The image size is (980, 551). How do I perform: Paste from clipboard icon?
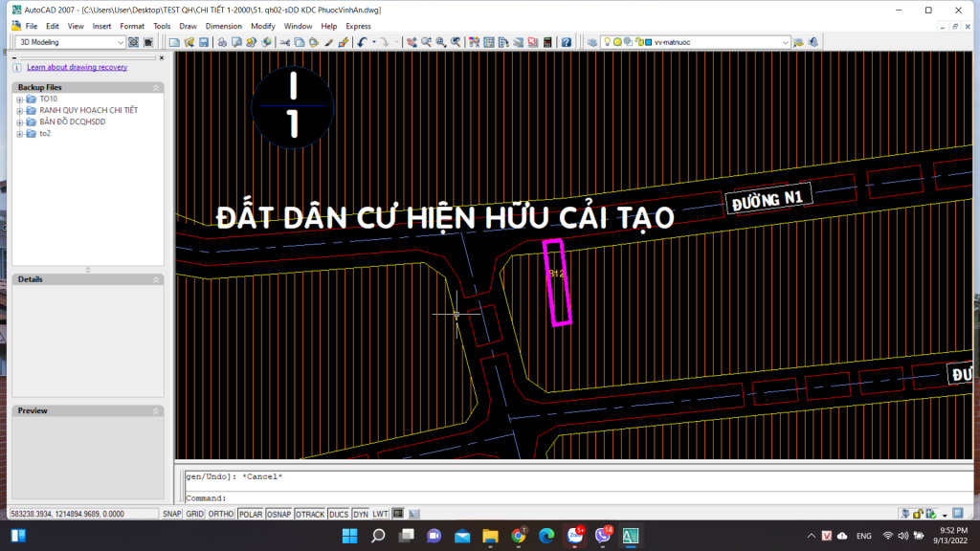pos(314,42)
